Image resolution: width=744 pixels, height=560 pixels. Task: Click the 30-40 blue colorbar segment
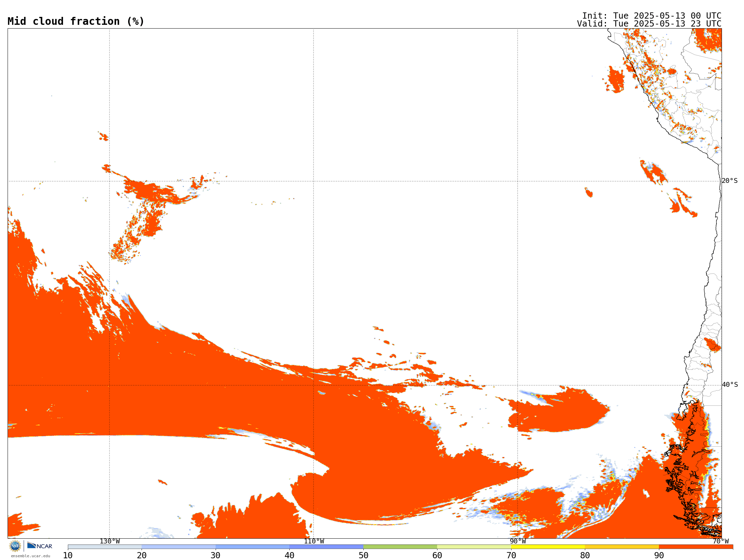tap(252, 547)
